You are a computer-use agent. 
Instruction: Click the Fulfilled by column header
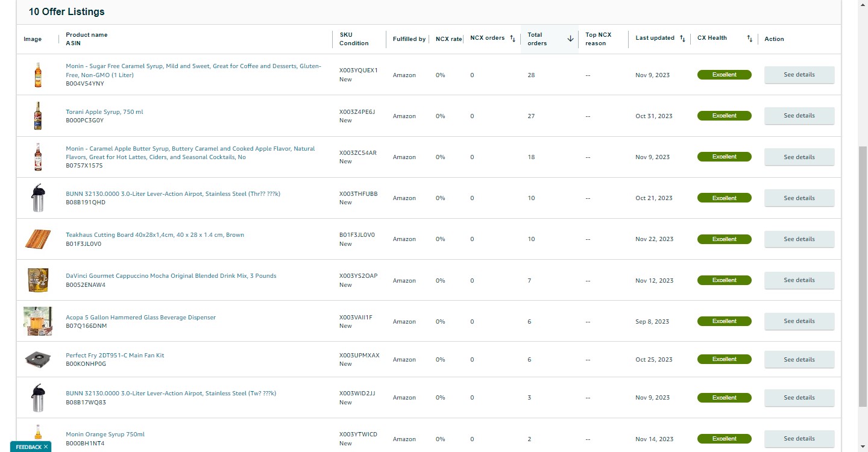(x=409, y=39)
